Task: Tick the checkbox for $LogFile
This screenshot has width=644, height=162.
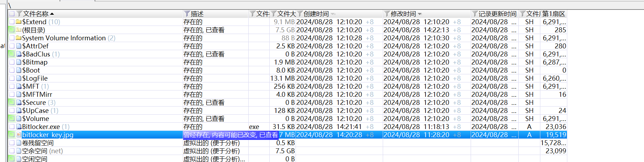Action: (12, 78)
